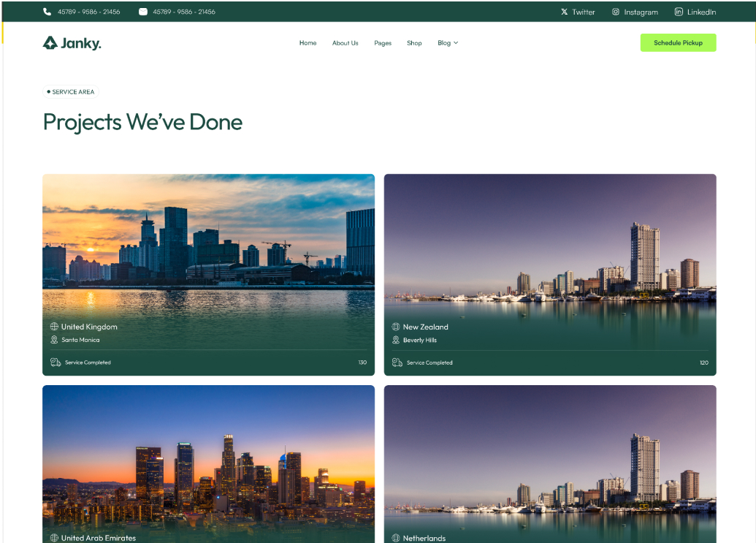The image size is (756, 543).
Task: Click globe icon beside New Zealand
Action: 396,327
